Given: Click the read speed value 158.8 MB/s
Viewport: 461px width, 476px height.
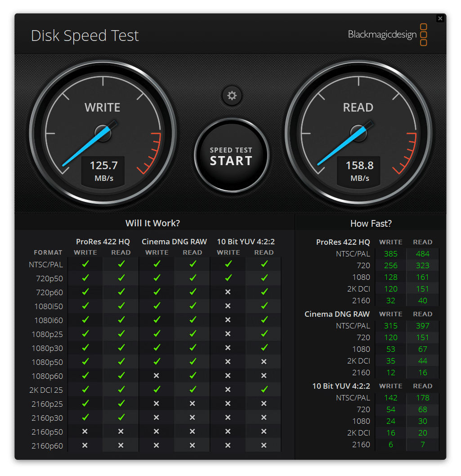Looking at the screenshot, I should coord(360,171).
